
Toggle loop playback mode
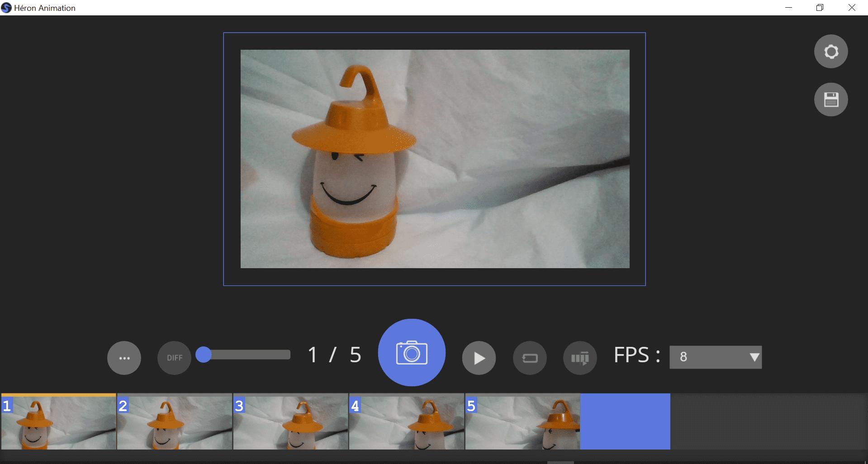(x=530, y=357)
